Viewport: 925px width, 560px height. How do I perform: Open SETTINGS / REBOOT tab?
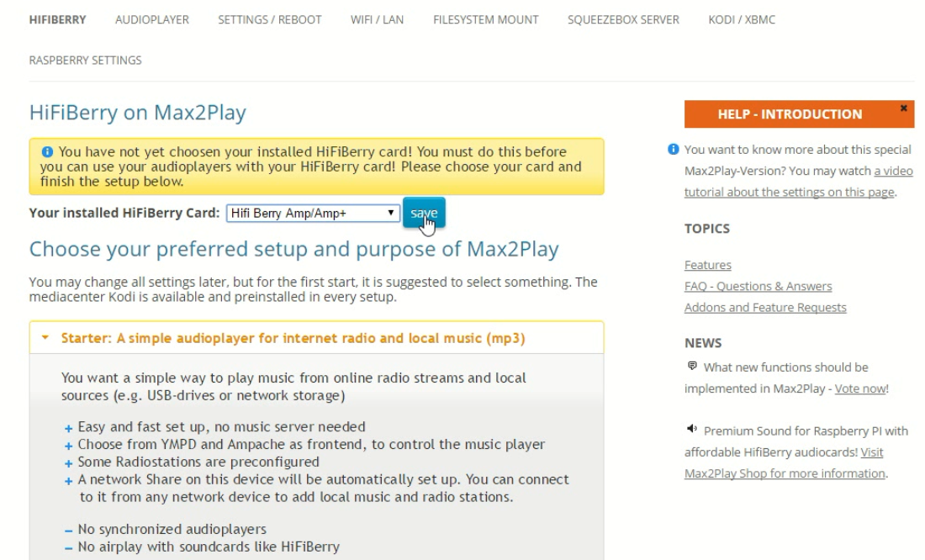[270, 19]
